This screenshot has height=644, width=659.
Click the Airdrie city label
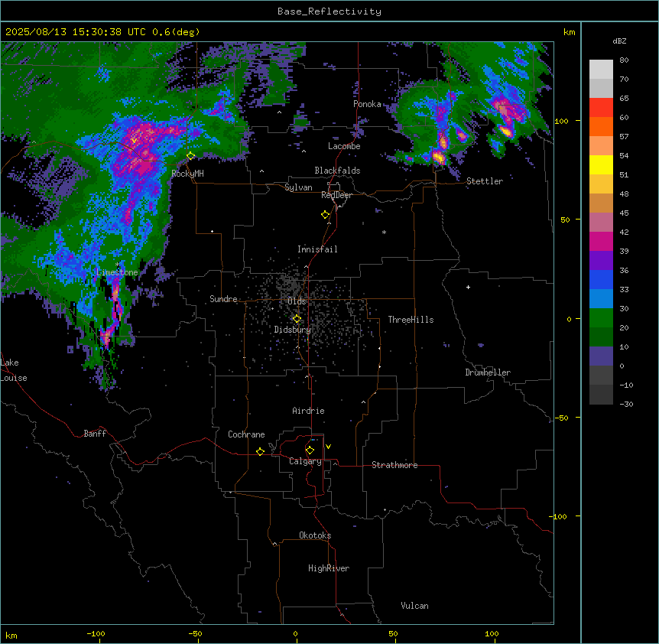click(308, 411)
